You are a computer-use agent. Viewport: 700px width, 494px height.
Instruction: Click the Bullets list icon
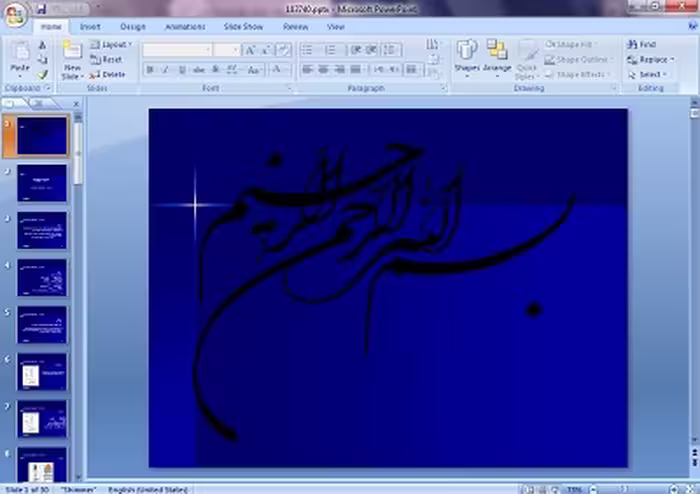(x=308, y=50)
